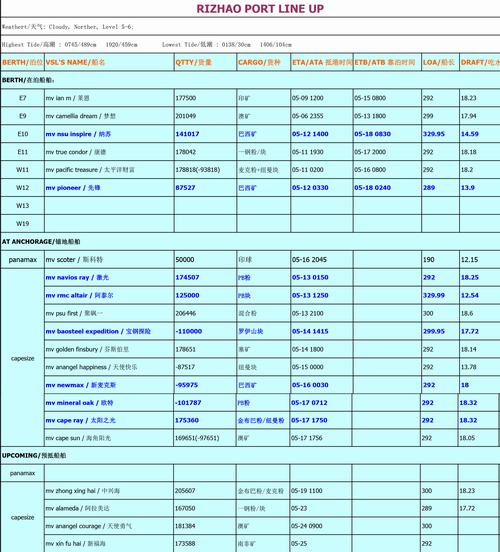Click berth cell E9
The height and width of the screenshot is (552, 500).
click(x=23, y=116)
